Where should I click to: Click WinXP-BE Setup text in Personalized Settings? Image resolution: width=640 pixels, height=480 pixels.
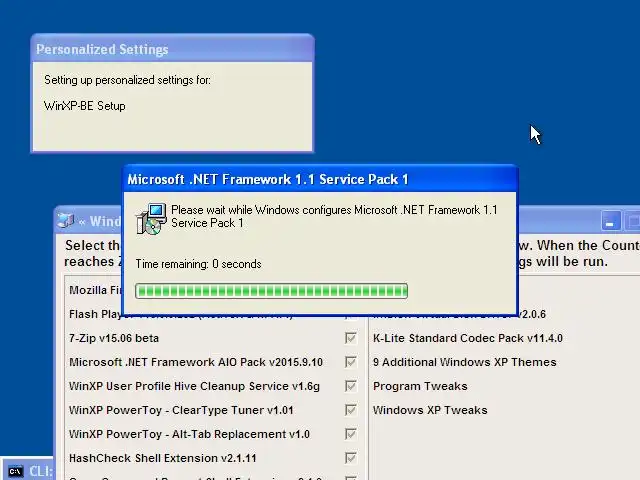[x=84, y=106]
